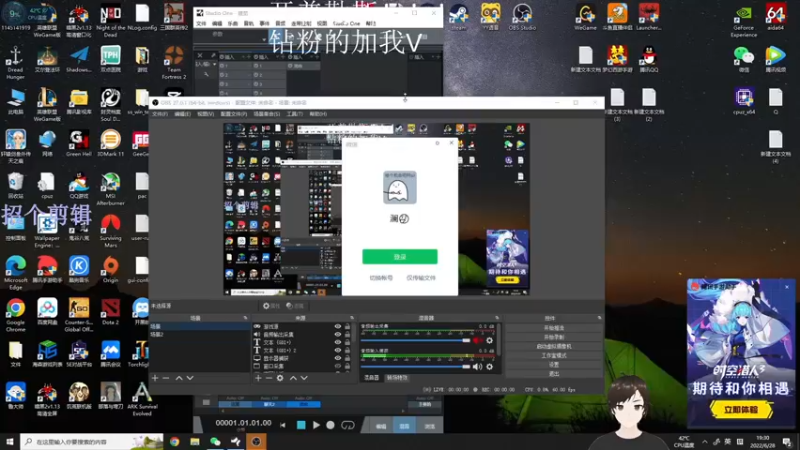The image size is (800, 450).
Task: Open OBS 编辑(E) menu
Action: 182,114
